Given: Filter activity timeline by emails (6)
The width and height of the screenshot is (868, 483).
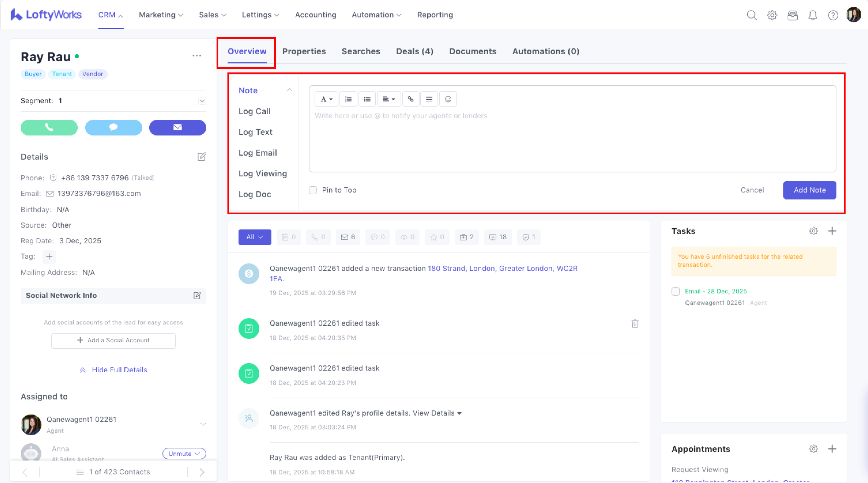Looking at the screenshot, I should coord(348,237).
